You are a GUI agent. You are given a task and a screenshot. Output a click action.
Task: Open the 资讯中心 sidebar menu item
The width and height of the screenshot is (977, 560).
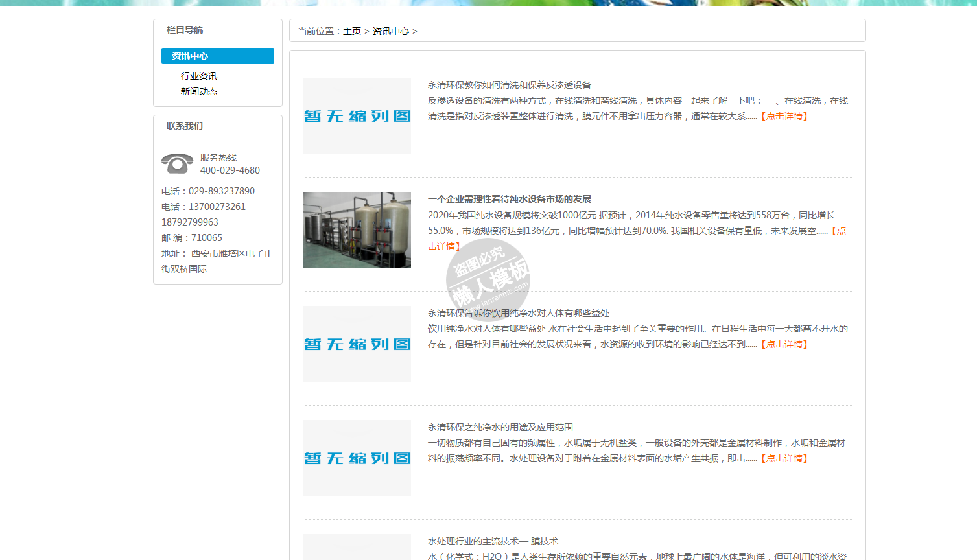[218, 56]
